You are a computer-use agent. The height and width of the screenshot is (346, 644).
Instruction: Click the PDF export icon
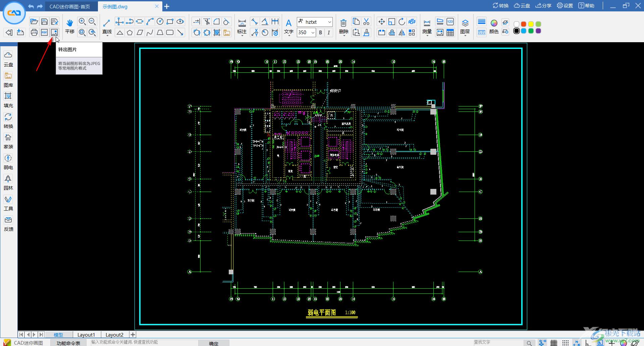tap(44, 32)
